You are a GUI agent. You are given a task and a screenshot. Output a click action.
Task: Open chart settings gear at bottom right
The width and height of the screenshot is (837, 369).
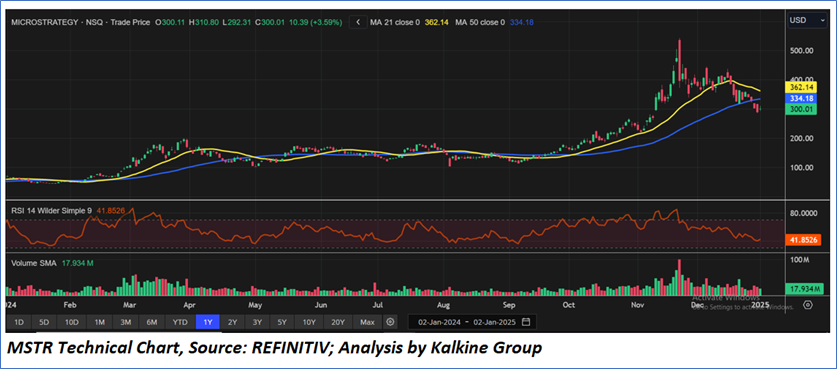808,305
